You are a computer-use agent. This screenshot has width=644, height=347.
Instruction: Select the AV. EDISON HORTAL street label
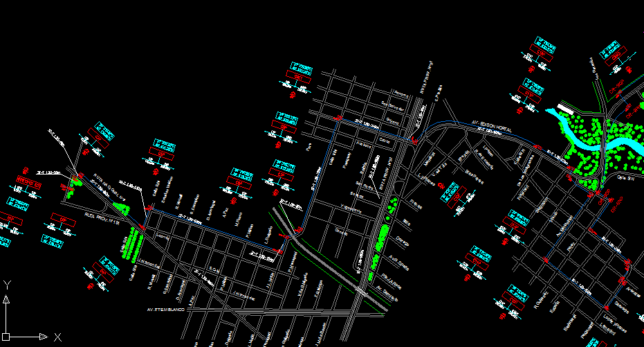click(x=492, y=126)
